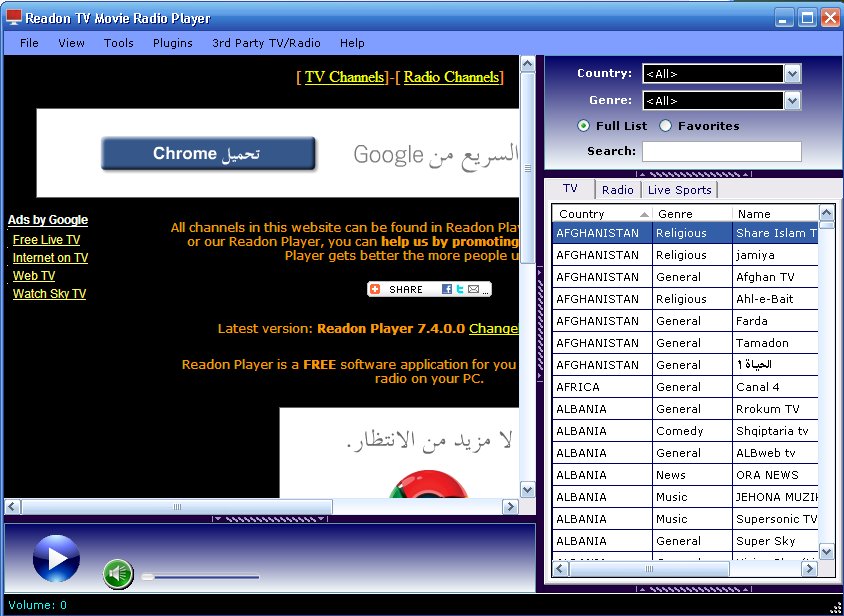This screenshot has height=616, width=844.
Task: Open the Plugins menu
Action: (x=173, y=43)
